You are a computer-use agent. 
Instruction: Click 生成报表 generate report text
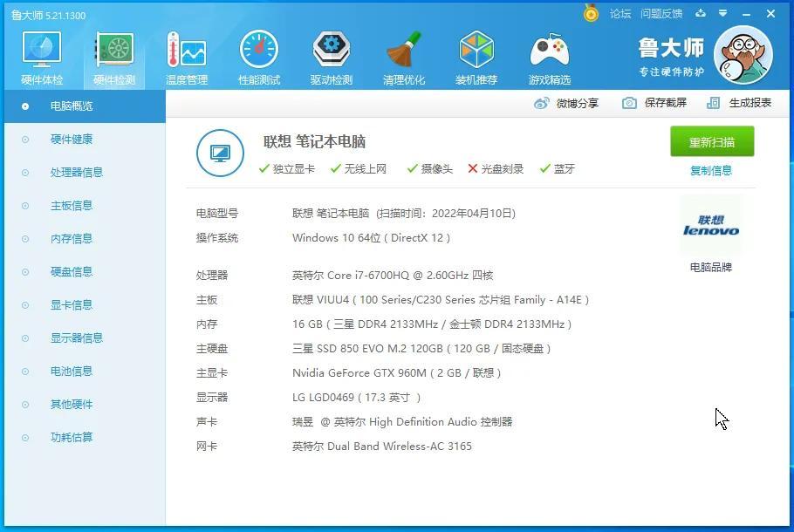[x=750, y=103]
